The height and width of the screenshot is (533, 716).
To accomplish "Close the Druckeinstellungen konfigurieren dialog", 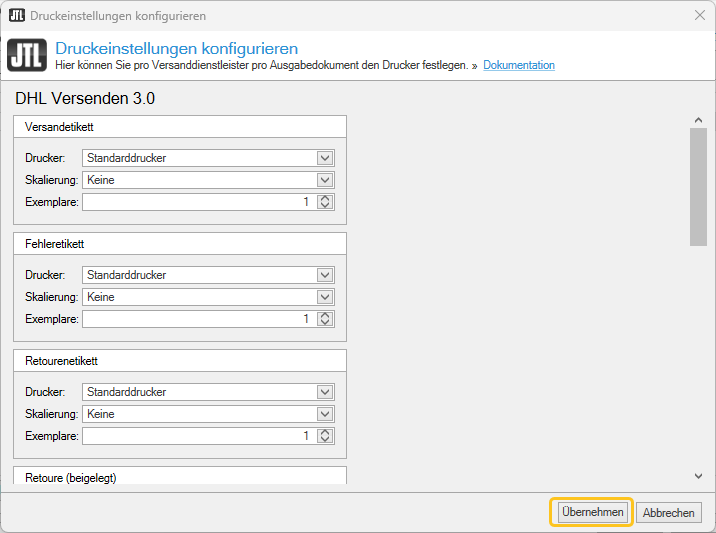I will pos(699,16).
